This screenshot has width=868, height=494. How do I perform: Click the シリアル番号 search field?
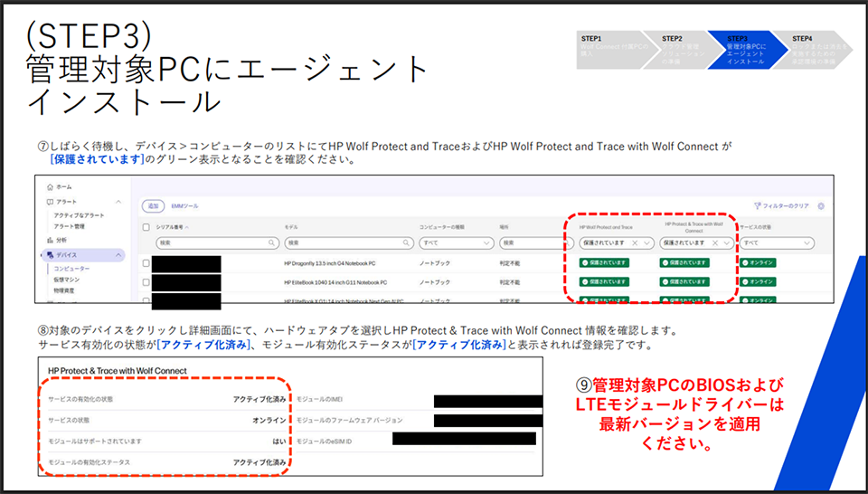217,242
